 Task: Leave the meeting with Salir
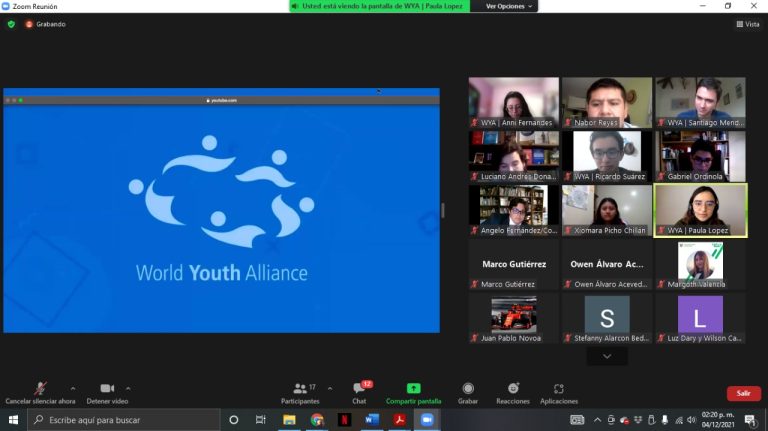(743, 393)
